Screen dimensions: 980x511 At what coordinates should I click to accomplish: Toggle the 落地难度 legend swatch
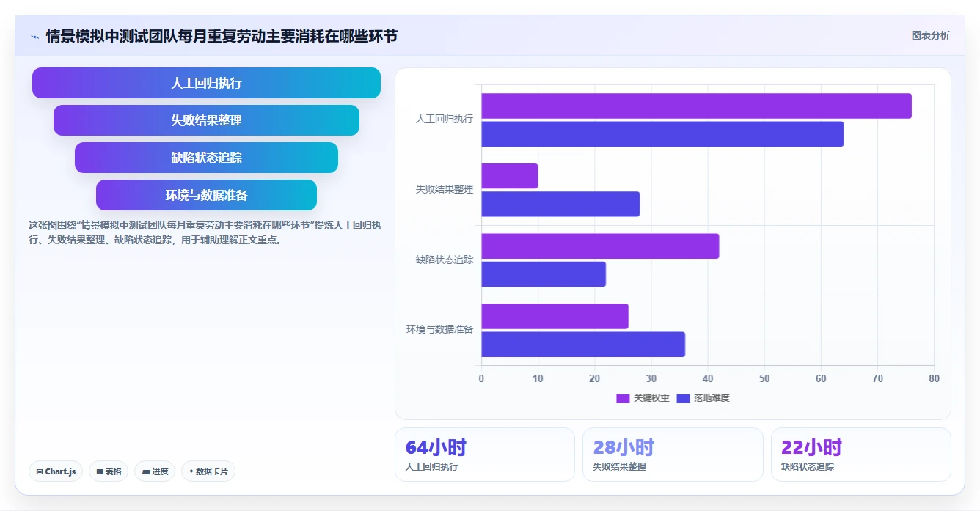tap(684, 398)
